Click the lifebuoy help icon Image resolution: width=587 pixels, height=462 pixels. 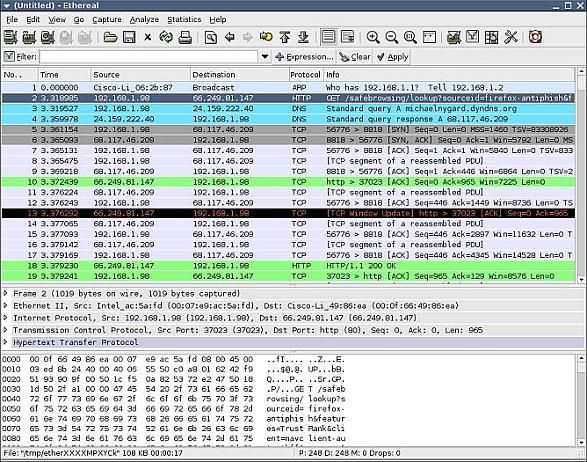click(535, 37)
